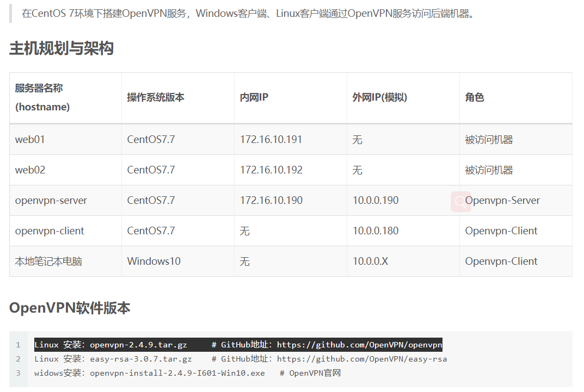The height and width of the screenshot is (392, 584).
Task: Click the 主机规划与架构 heading
Action: [x=62, y=48]
